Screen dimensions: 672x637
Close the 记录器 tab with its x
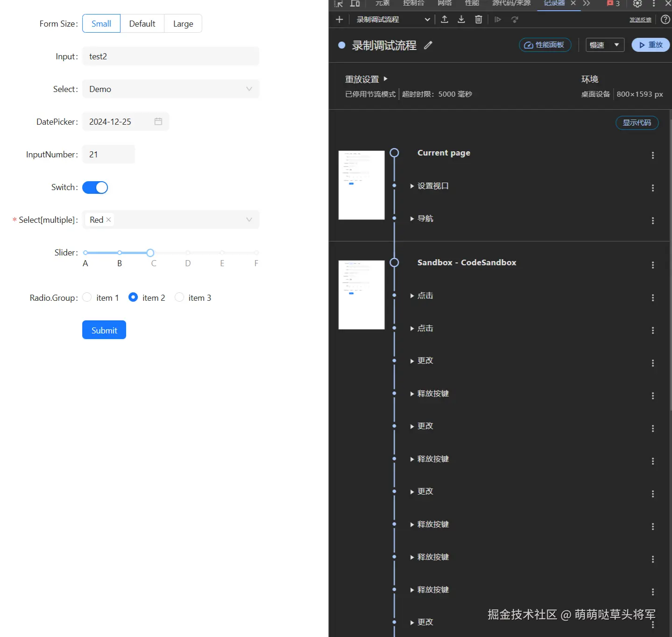tap(573, 3)
